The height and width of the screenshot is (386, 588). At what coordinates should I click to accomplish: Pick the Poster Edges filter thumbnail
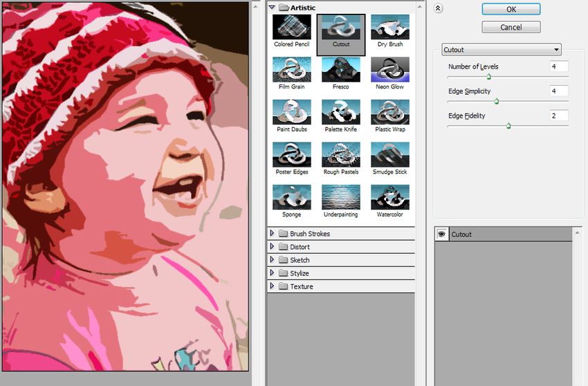point(292,154)
